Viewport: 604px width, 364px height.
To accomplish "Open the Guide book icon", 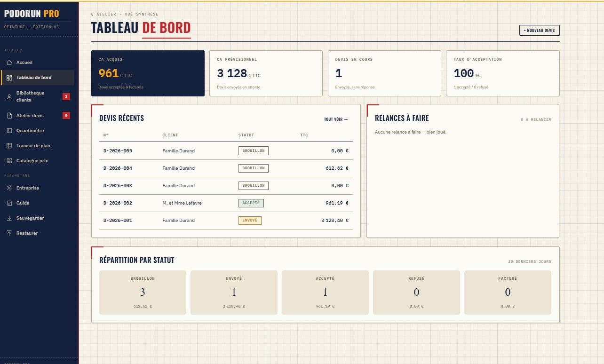I will [9, 203].
